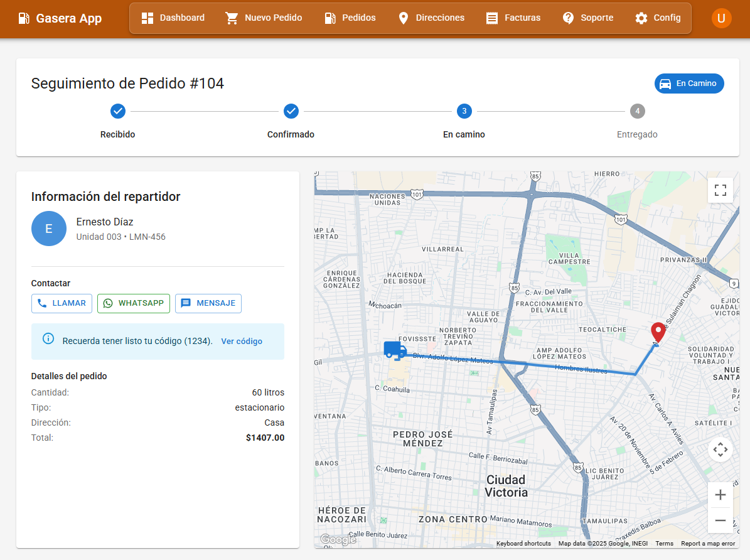Click the Google logo on map
Image resolution: width=750 pixels, height=560 pixels.
338,539
